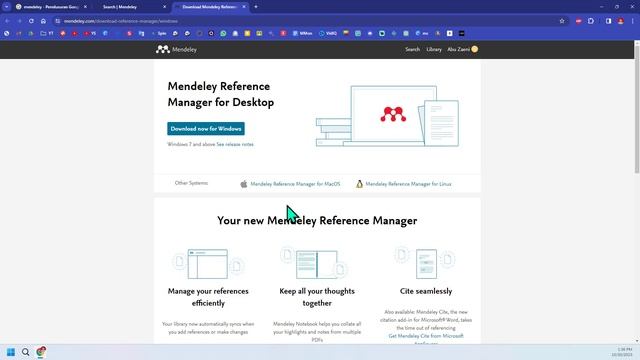640x360 pixels.
Task: Open the WhatsApp bookmark
Action: (223, 33)
